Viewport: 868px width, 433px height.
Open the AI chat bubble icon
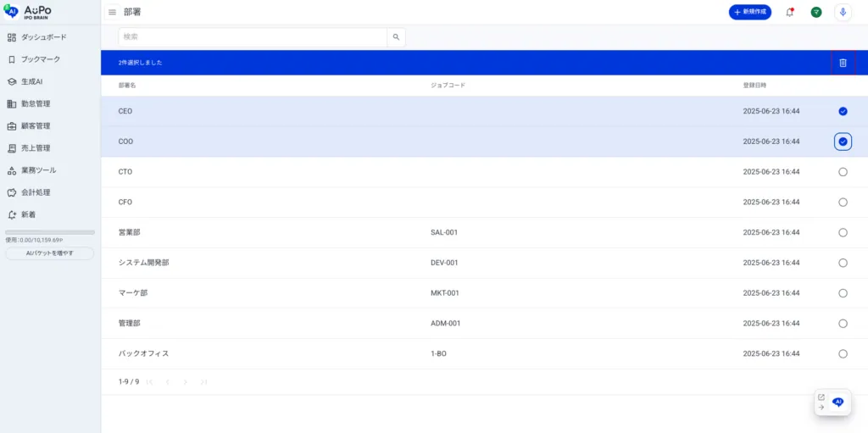pyautogui.click(x=838, y=402)
